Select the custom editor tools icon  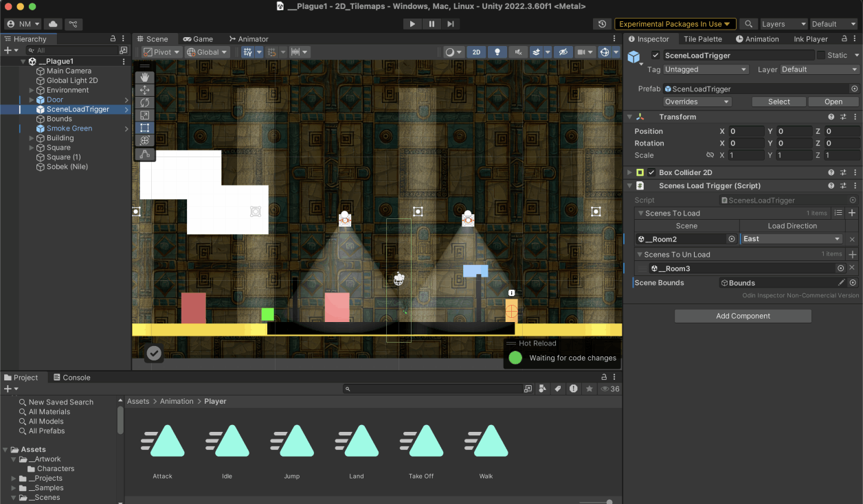click(x=145, y=154)
